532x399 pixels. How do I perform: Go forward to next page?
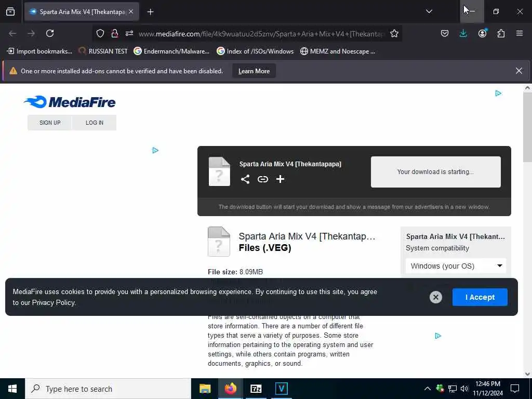pyautogui.click(x=31, y=33)
